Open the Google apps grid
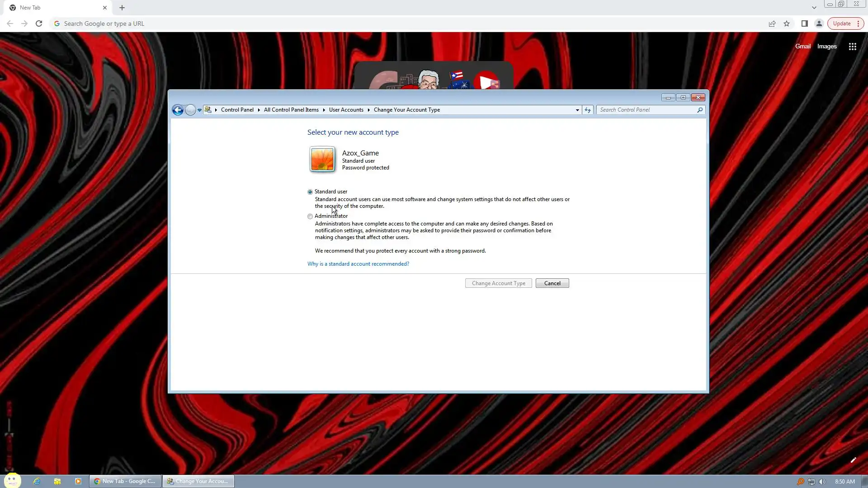The height and width of the screenshot is (488, 868). click(852, 47)
